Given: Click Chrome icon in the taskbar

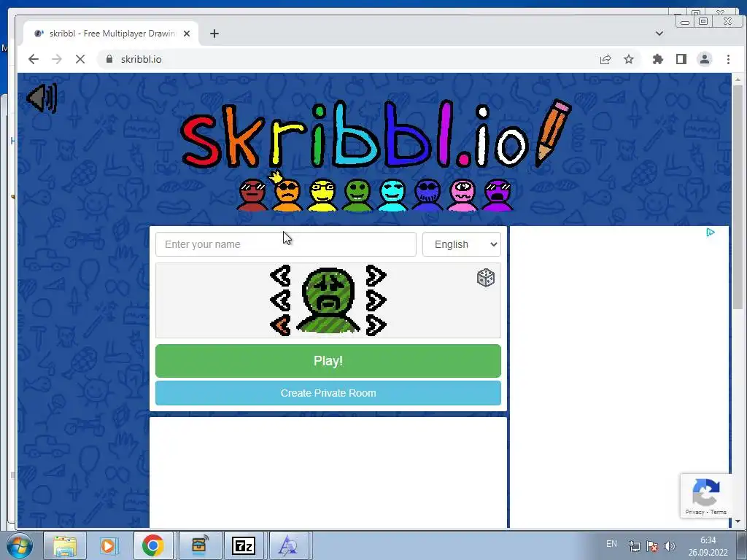Looking at the screenshot, I should pos(152,545).
